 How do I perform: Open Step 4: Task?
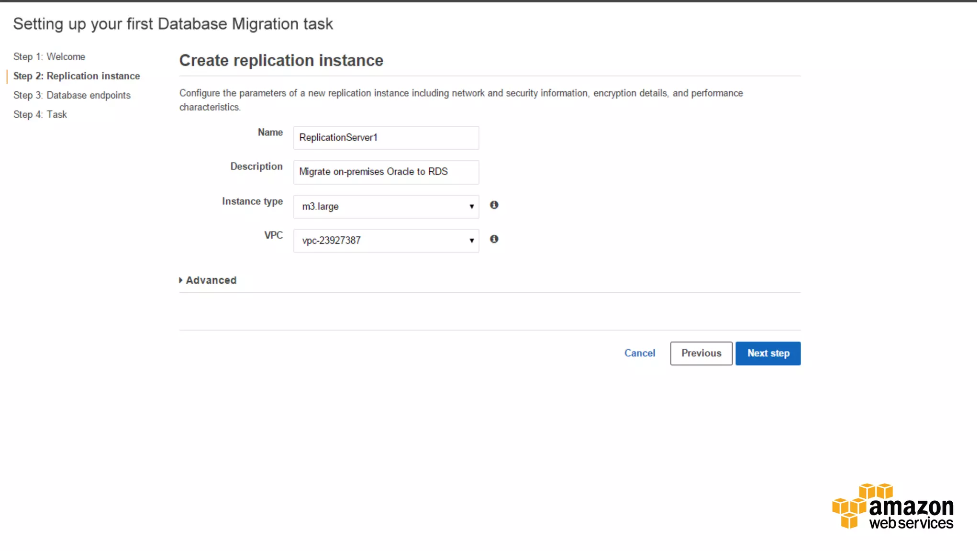click(x=40, y=115)
